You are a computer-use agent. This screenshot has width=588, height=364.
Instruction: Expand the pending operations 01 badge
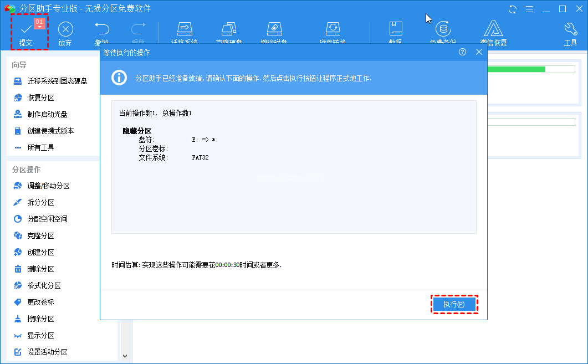pos(39,23)
